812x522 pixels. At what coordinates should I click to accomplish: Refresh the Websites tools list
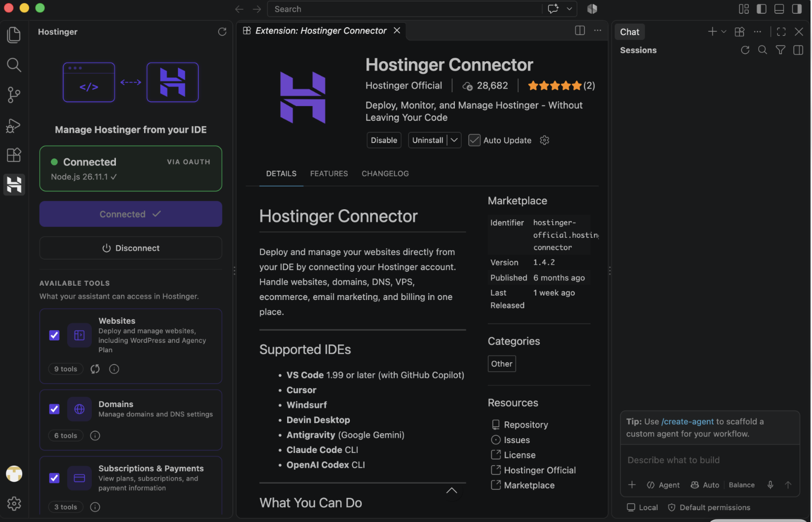[x=95, y=369]
